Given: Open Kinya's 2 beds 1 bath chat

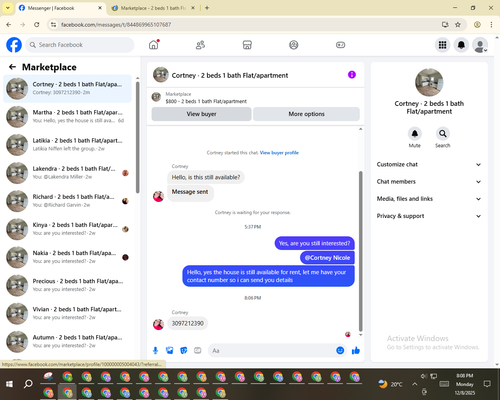Looking at the screenshot, I should 67,229.
